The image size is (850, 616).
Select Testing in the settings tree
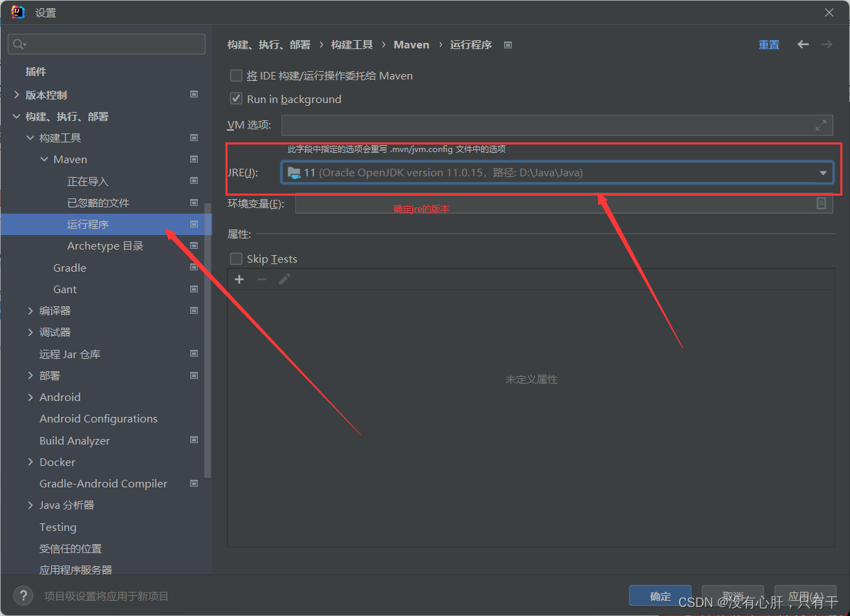[58, 527]
